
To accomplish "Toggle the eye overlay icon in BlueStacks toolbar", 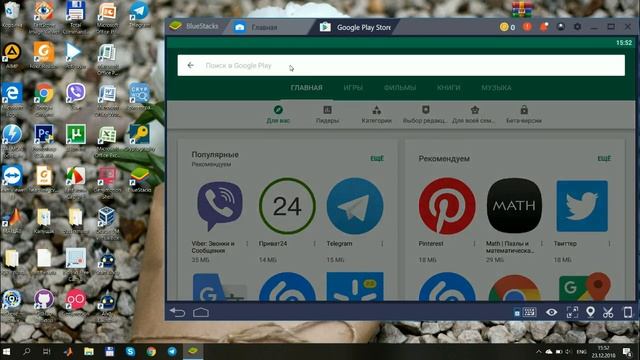I will [551, 313].
